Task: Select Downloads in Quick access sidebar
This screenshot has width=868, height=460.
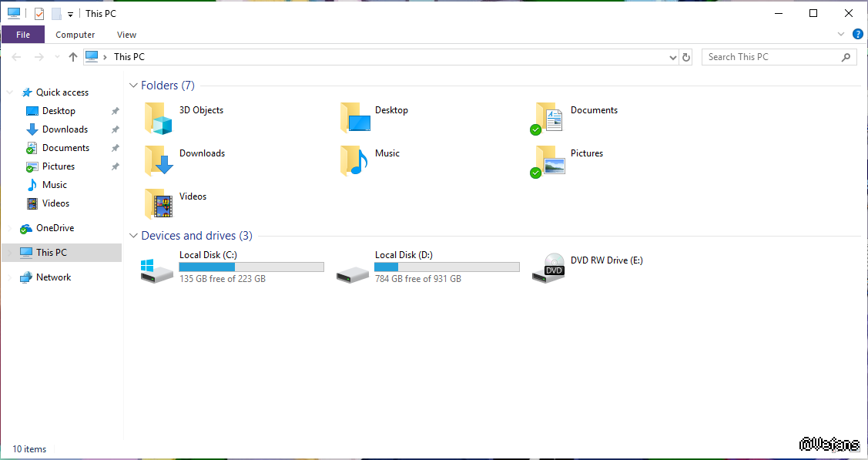Action: point(65,129)
